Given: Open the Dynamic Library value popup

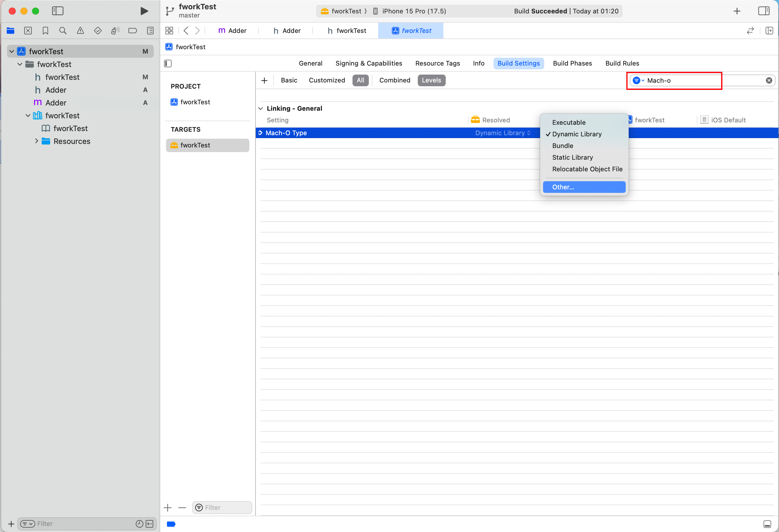Looking at the screenshot, I should [503, 133].
